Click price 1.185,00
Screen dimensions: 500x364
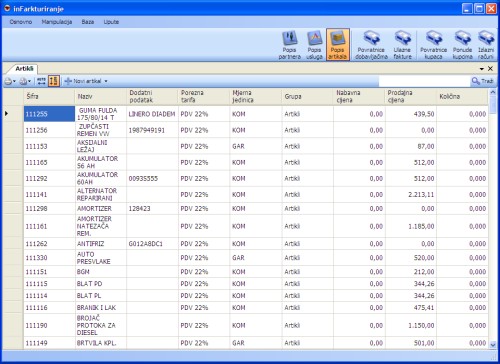[411, 226]
